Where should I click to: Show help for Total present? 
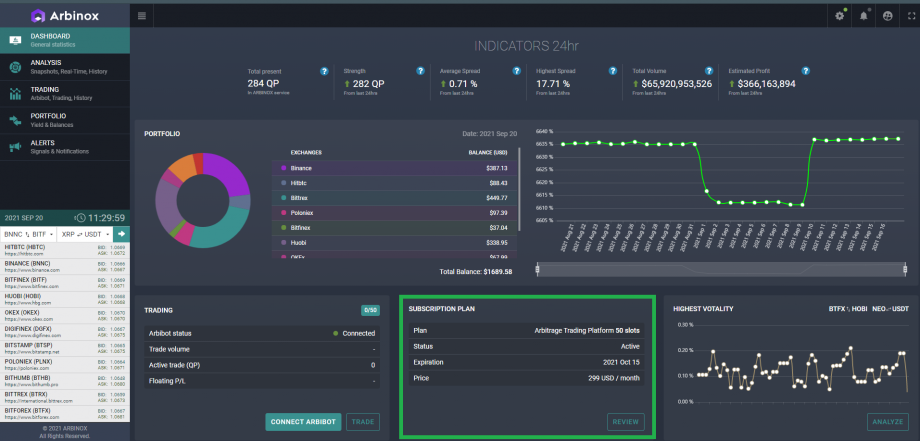pos(324,71)
